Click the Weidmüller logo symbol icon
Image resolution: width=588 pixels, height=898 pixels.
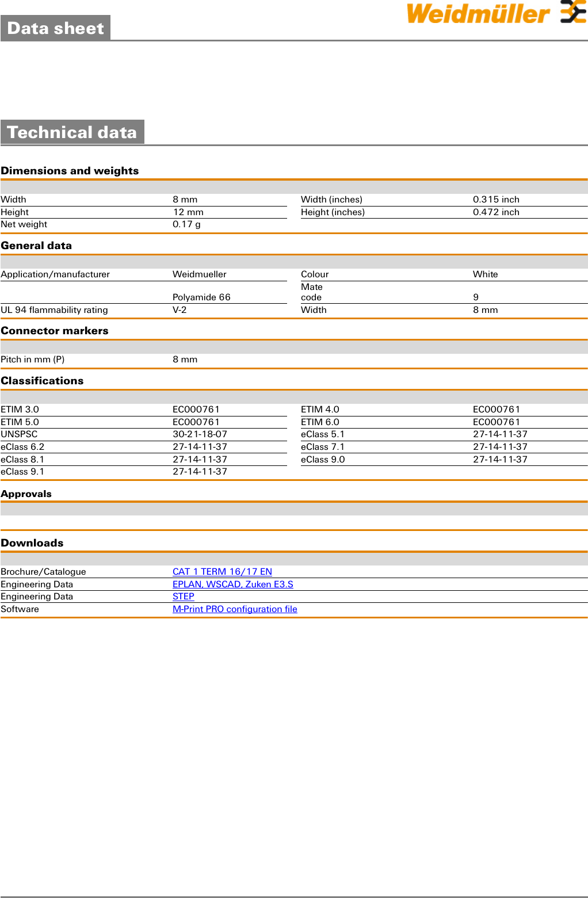pyautogui.click(x=573, y=12)
